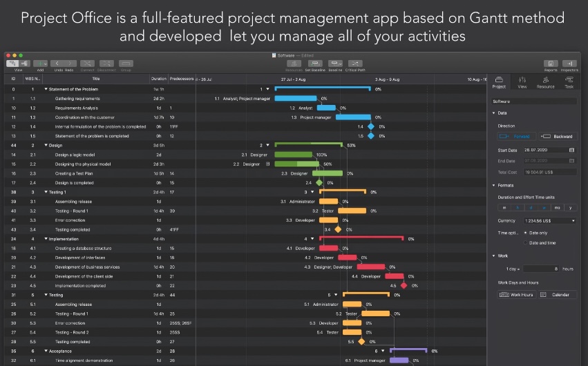Click green milestone diamond 2.4
Screen dimensions: 588x366
319,182
